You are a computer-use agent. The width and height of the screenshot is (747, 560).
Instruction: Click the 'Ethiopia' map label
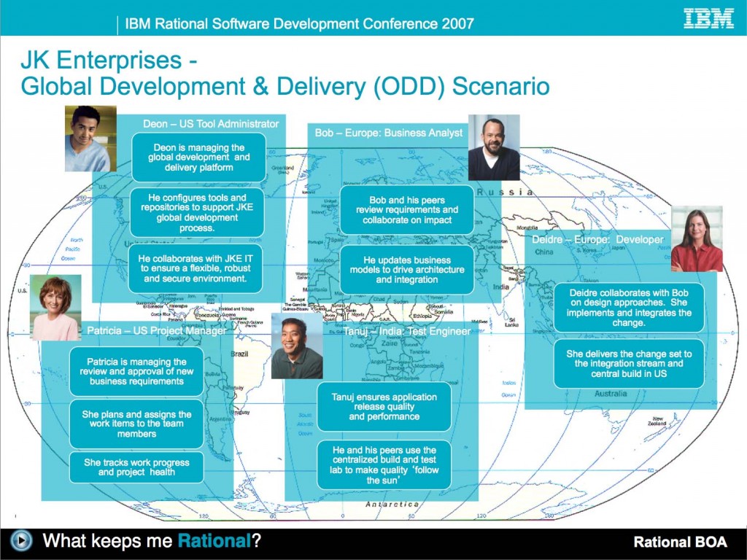422,316
